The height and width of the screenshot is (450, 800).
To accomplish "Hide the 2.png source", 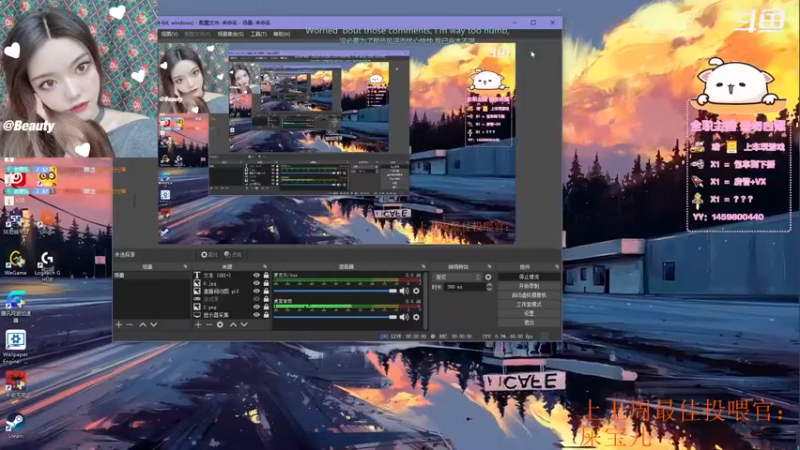I will click(x=257, y=307).
